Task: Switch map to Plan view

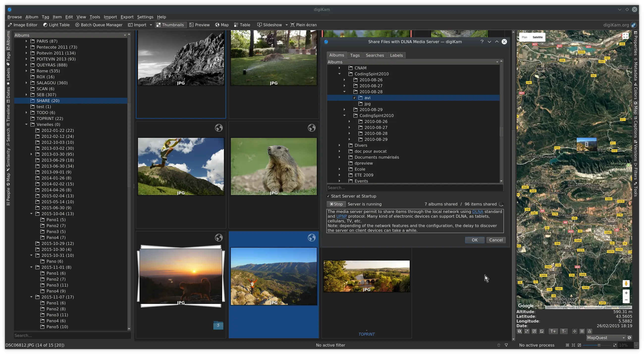Action: (x=524, y=37)
